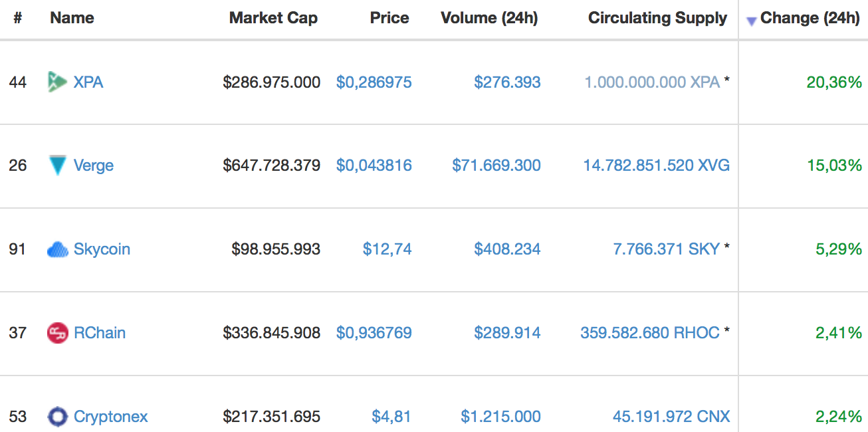Sort table by Market Cap column
Screen dimensions: 868x432
273,18
